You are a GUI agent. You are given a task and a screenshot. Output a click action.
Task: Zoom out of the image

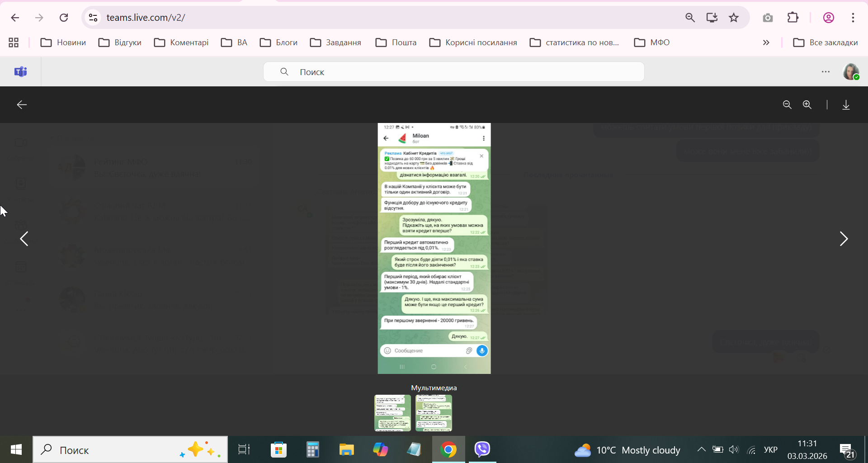787,105
